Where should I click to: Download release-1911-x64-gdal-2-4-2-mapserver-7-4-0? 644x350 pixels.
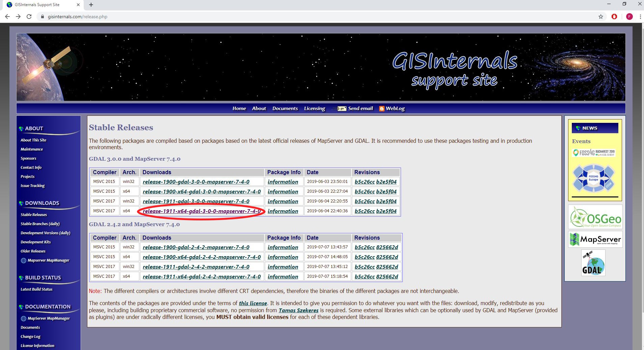coord(202,276)
